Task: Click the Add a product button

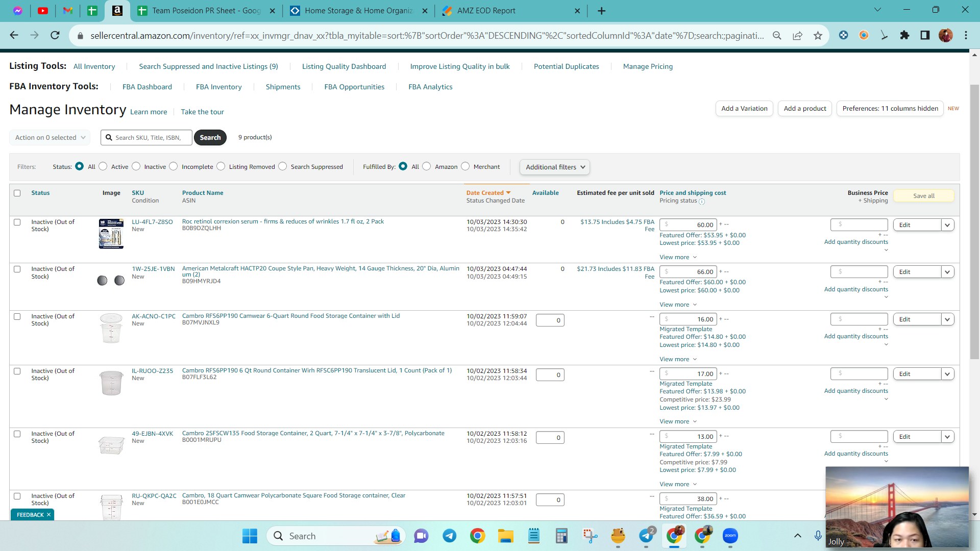Action: coord(805,109)
